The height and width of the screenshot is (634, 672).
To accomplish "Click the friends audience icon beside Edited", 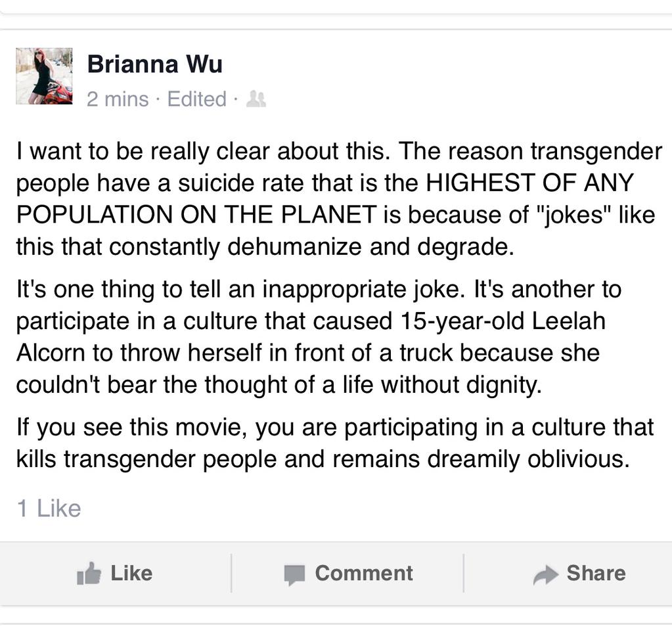I will point(256,99).
